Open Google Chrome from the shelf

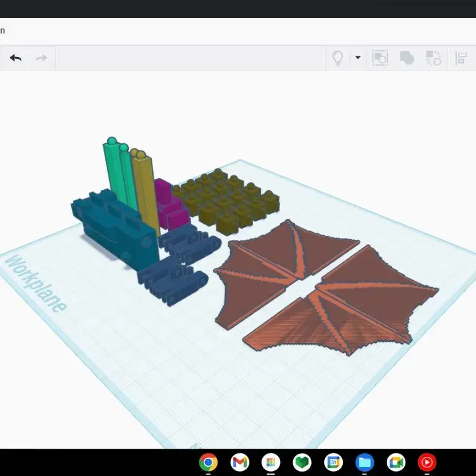[x=208, y=462]
